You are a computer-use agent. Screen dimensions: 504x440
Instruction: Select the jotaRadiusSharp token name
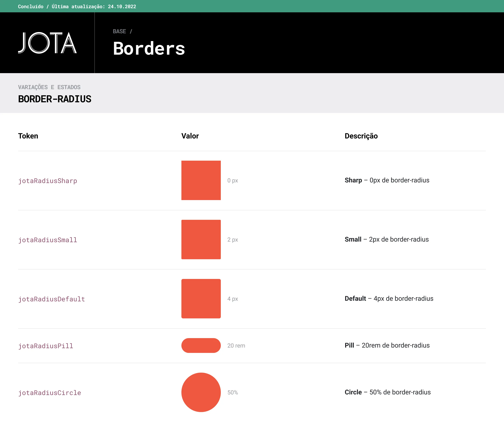[x=48, y=181]
